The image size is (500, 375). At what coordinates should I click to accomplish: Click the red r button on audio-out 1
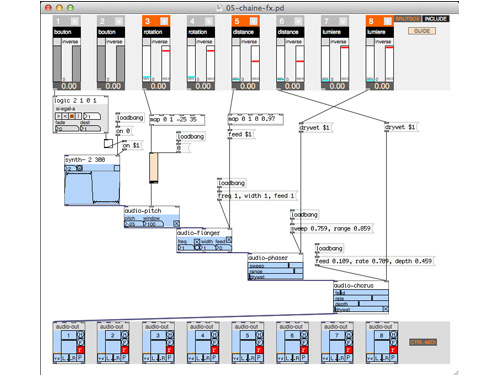pyautogui.click(x=80, y=350)
